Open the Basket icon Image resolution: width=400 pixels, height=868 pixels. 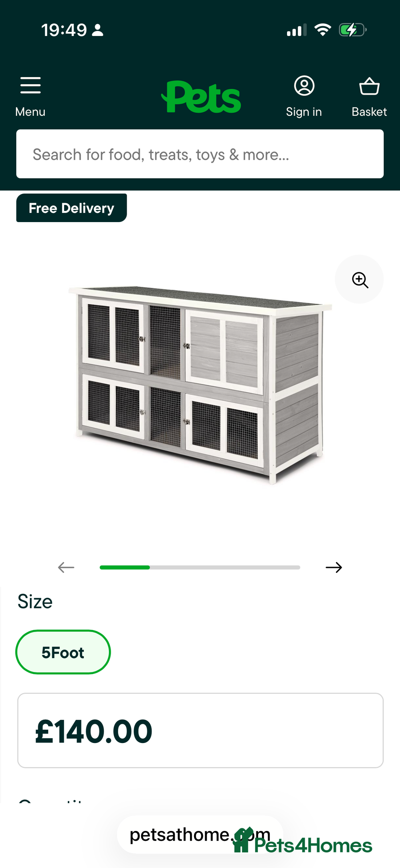coord(369,86)
